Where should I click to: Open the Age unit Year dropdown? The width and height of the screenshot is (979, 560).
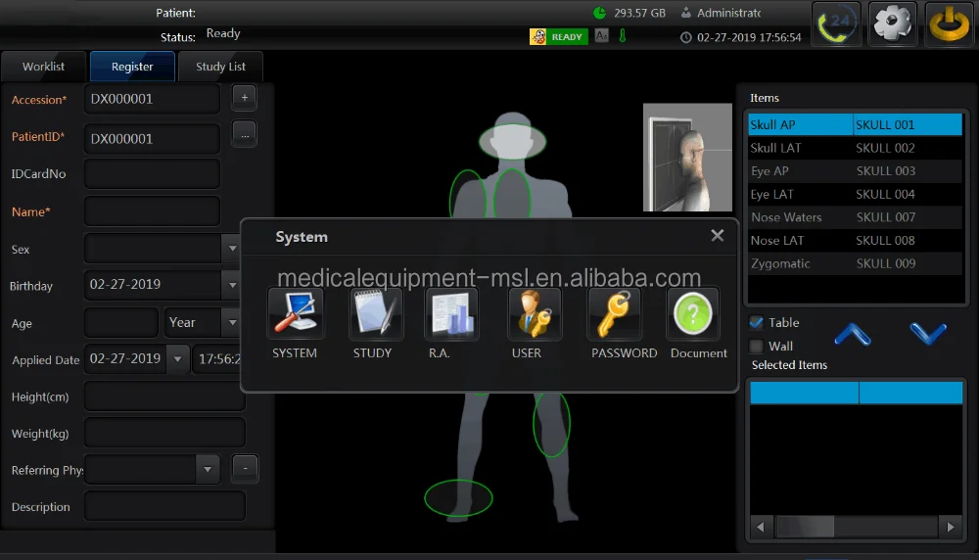point(231,322)
